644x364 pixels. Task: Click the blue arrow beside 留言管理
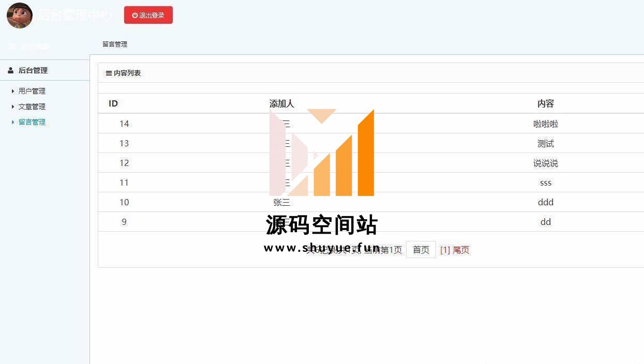13,122
